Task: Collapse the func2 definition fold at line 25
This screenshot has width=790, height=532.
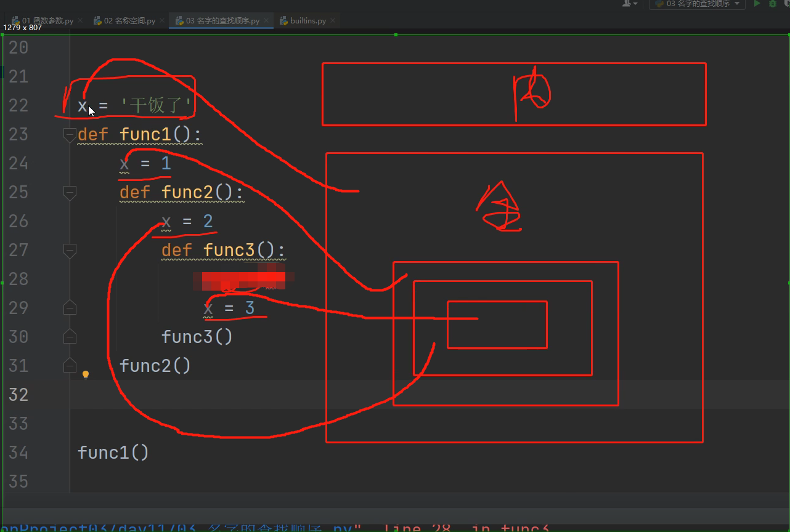Action: tap(70, 192)
